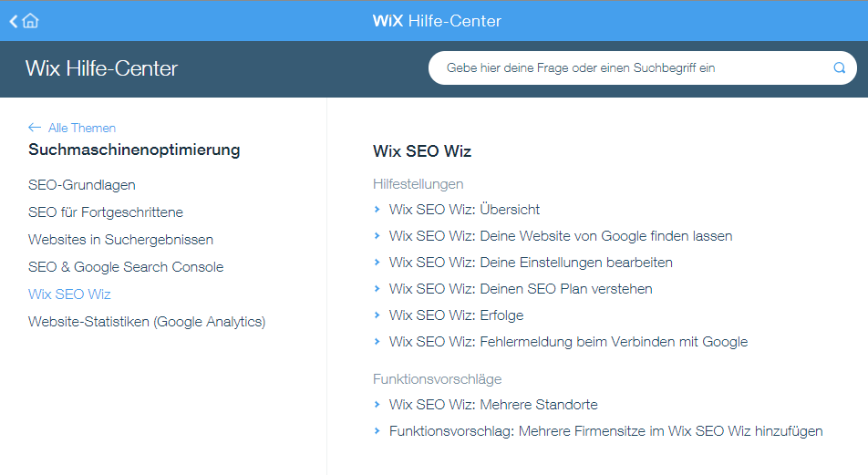This screenshot has width=868, height=475.
Task: Click the left arrow before Alle Themen
Action: tap(35, 128)
